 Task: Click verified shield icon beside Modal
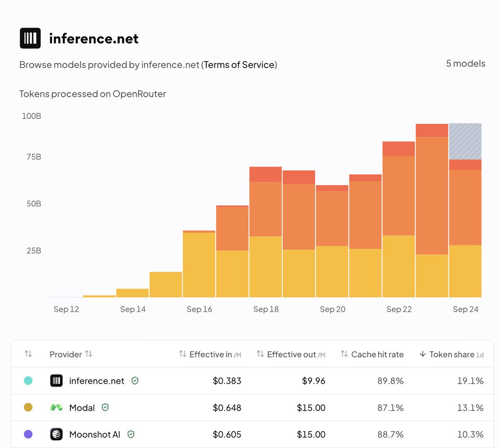pyautogui.click(x=105, y=407)
